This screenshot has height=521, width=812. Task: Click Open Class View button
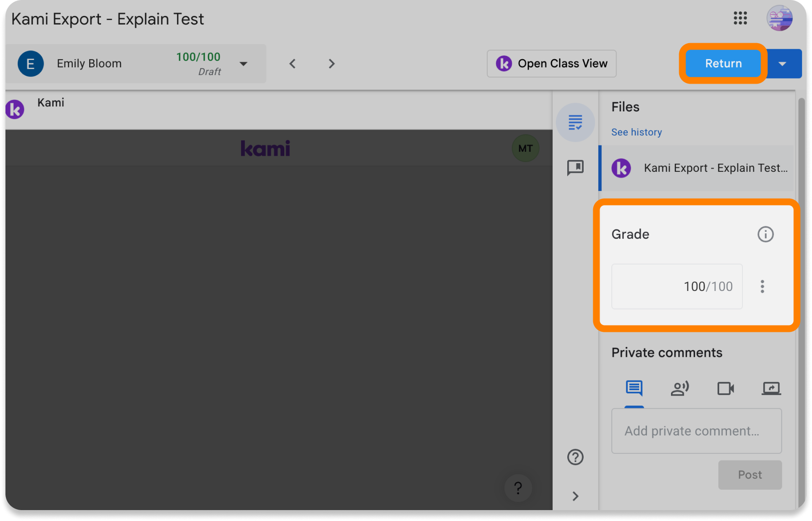coord(551,64)
